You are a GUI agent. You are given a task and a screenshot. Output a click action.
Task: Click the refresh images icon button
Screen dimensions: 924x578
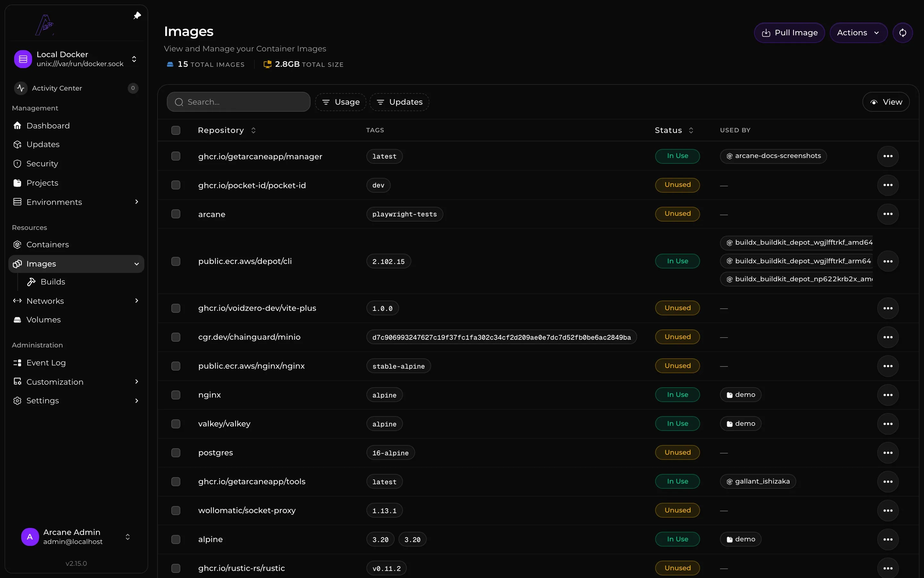903,33
